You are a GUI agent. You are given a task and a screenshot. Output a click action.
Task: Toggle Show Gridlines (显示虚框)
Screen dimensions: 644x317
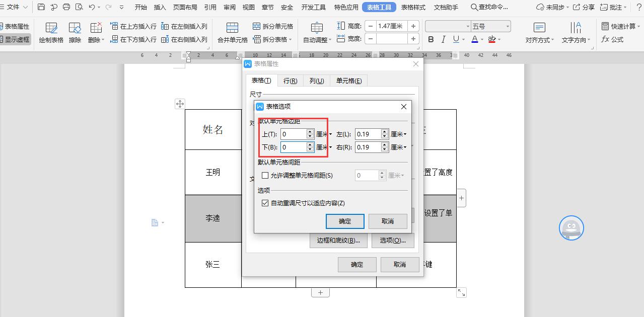pos(15,39)
